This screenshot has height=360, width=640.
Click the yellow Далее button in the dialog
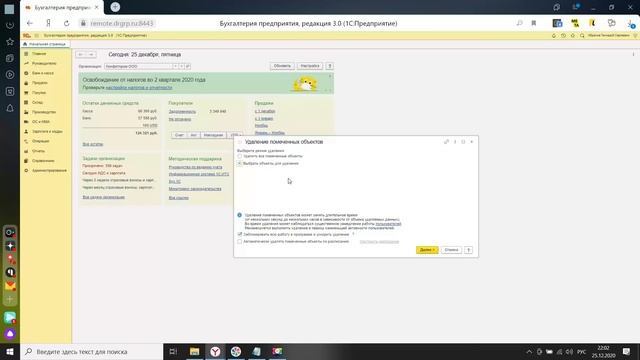coord(427,250)
